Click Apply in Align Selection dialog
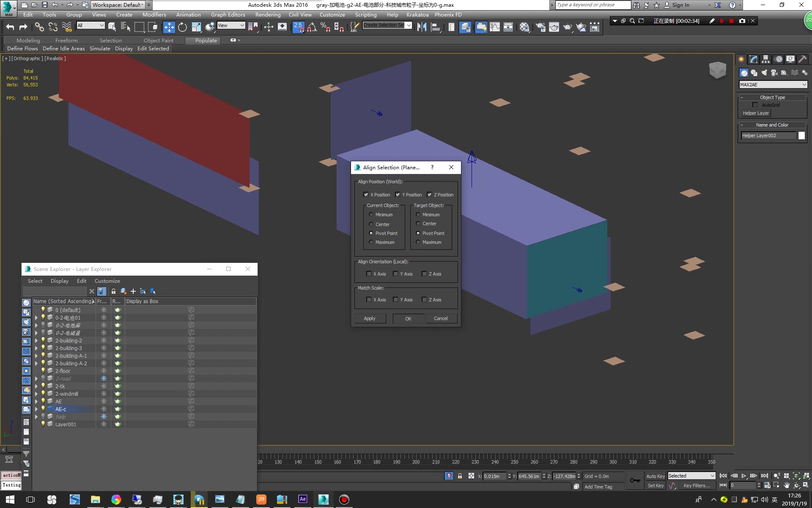The width and height of the screenshot is (812, 508). (x=369, y=318)
